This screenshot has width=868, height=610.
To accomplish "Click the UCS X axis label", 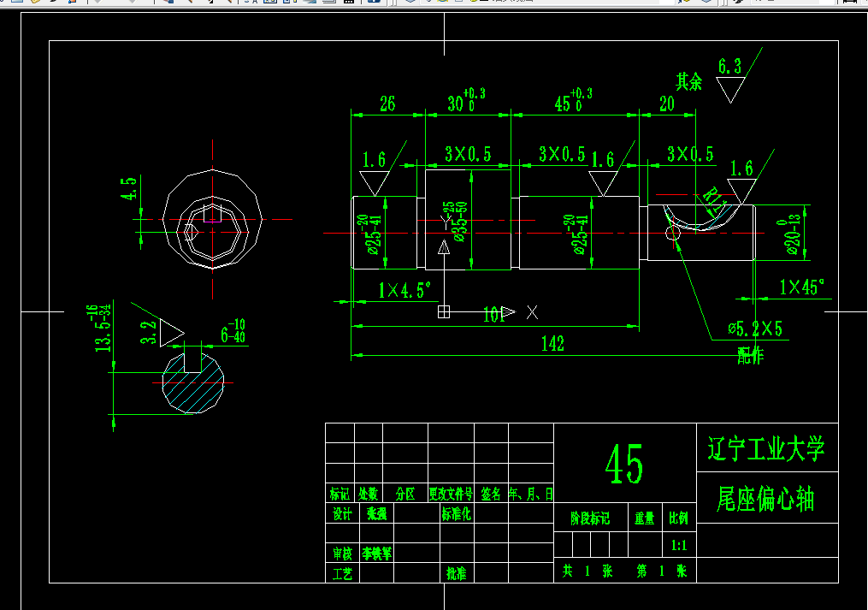I will [532, 312].
